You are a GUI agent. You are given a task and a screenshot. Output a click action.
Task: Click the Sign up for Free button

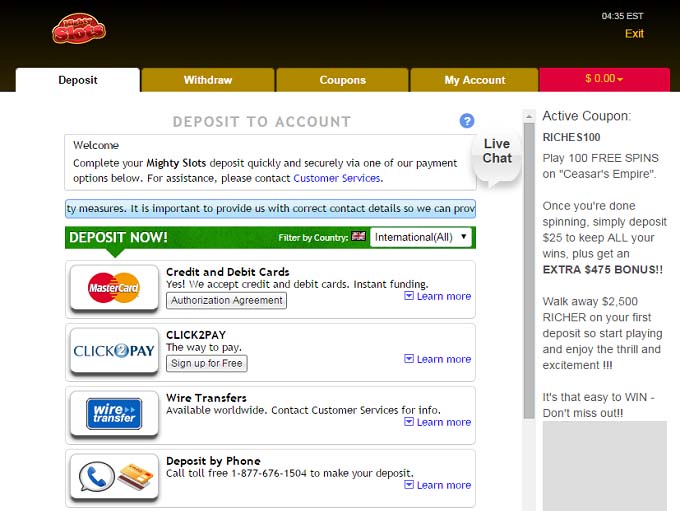(207, 363)
